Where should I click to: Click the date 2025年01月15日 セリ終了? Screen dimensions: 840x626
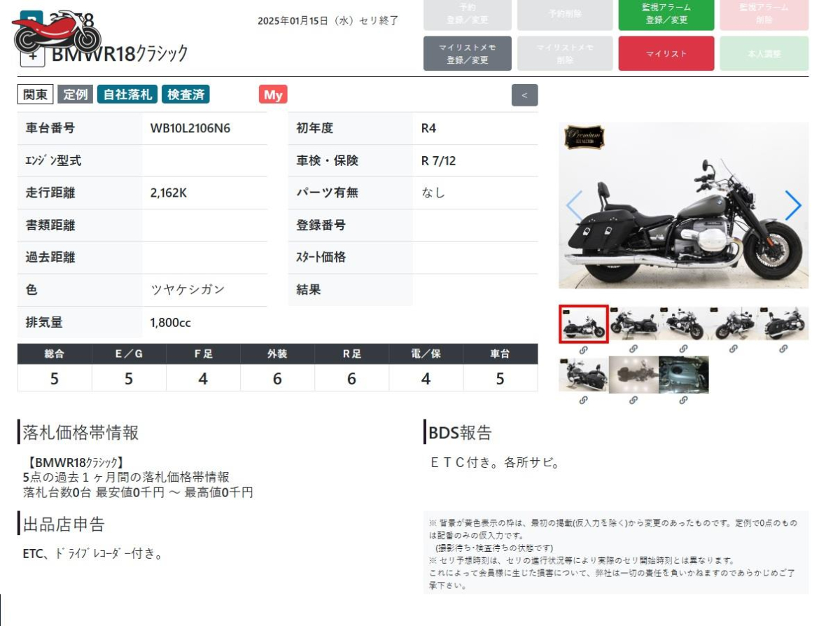pos(328,20)
